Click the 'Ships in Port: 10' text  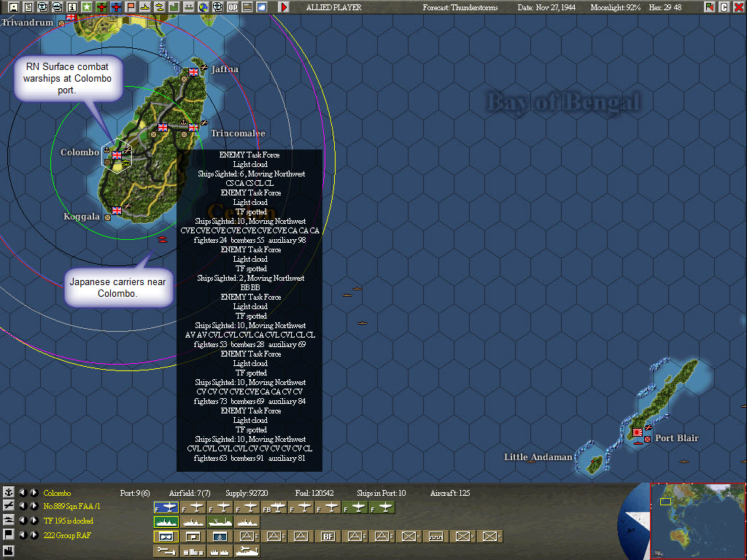(381, 493)
